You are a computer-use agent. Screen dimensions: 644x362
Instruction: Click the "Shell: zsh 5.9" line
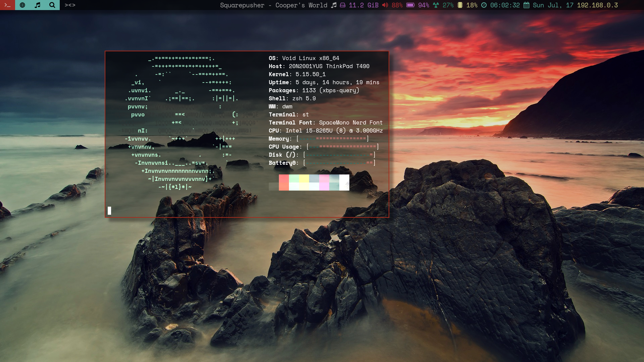tap(292, 98)
